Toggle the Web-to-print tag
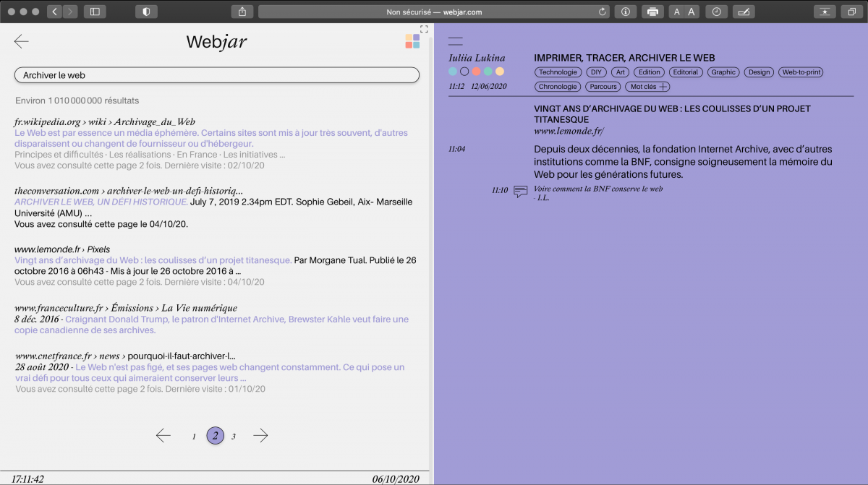This screenshot has height=485, width=868. (x=801, y=72)
